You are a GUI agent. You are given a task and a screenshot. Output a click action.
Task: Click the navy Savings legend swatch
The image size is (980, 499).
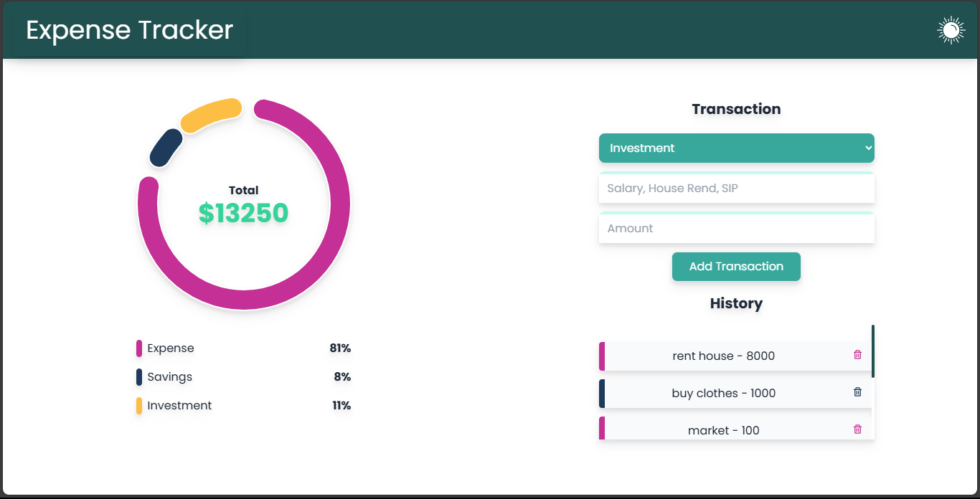(x=139, y=377)
